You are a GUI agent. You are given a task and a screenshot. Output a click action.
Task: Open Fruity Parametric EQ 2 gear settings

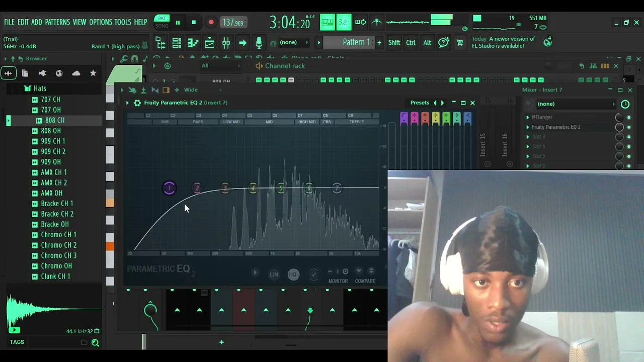click(x=137, y=103)
